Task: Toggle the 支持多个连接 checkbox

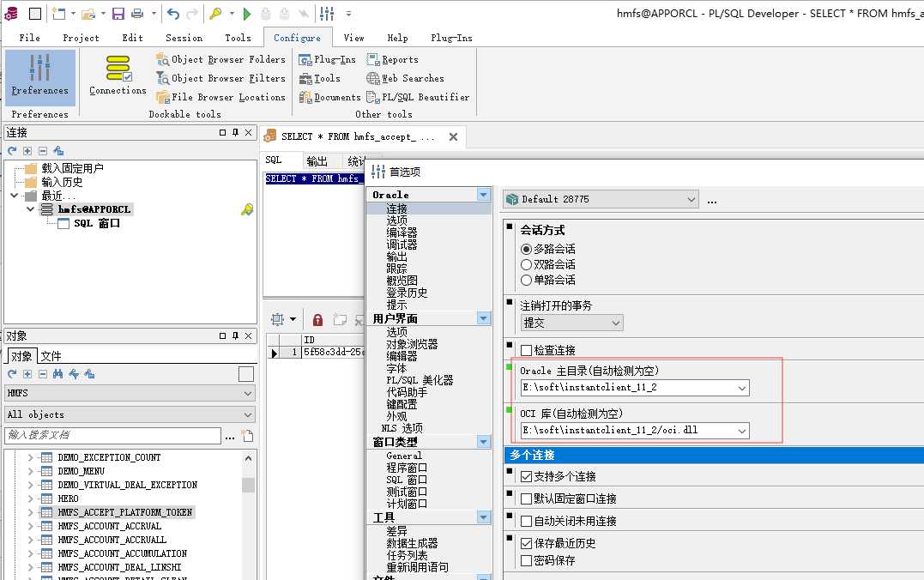Action: (x=526, y=476)
